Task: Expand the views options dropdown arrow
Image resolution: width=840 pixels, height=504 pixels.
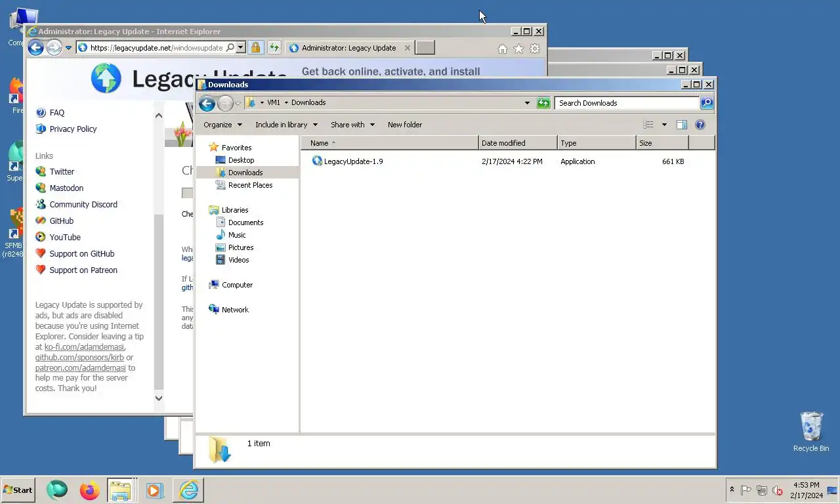Action: point(664,125)
